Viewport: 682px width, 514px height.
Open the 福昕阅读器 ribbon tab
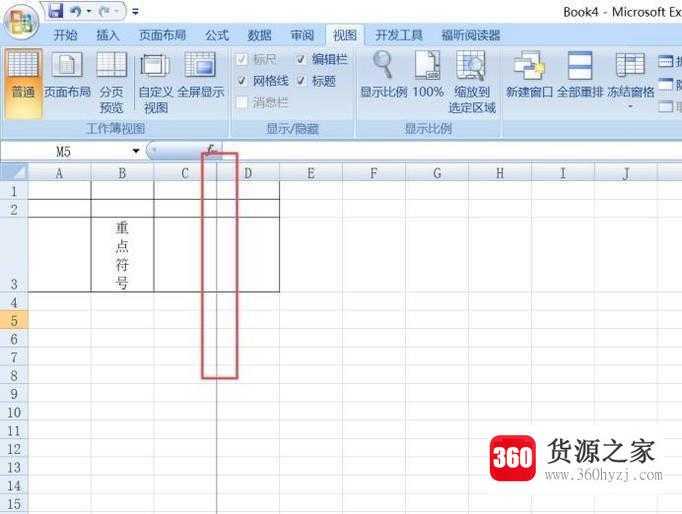(471, 35)
